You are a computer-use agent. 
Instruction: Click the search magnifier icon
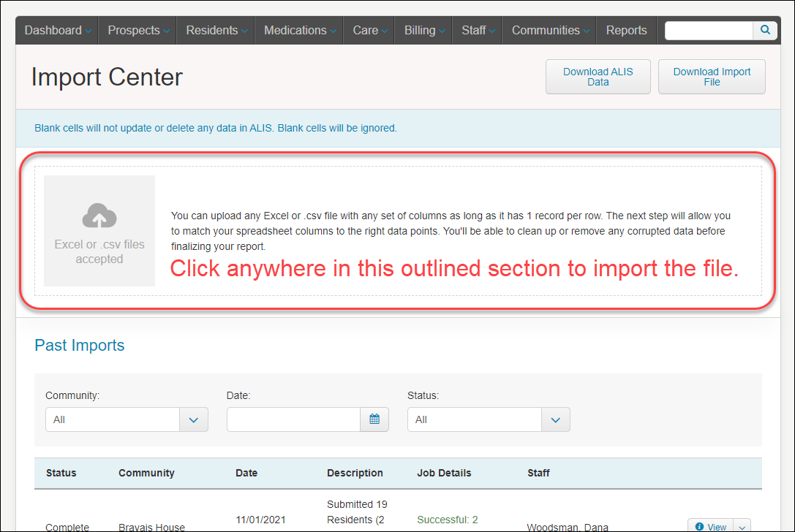(x=765, y=31)
